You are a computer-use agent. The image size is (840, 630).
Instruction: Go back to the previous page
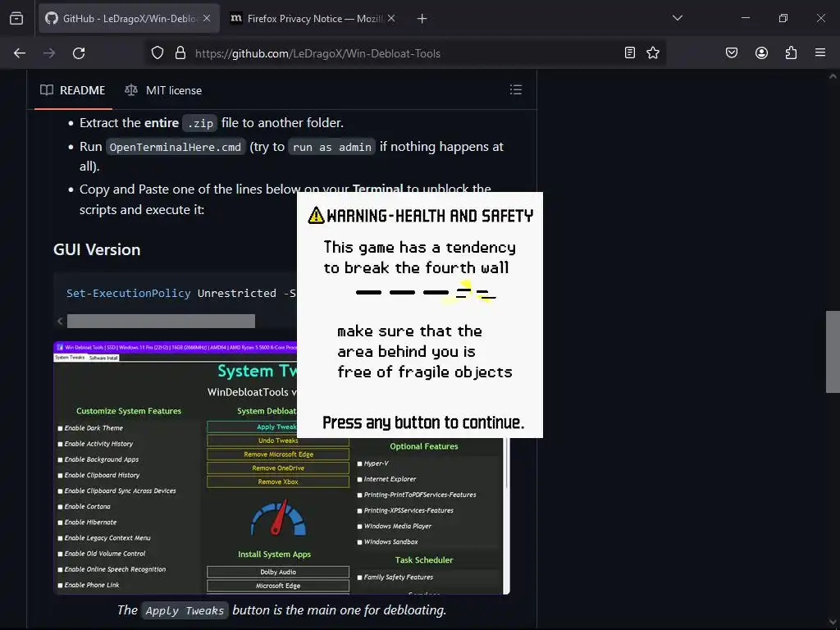point(20,53)
